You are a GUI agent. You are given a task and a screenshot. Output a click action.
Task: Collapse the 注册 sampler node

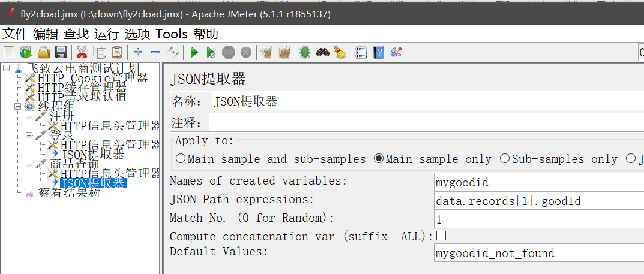click(x=29, y=116)
